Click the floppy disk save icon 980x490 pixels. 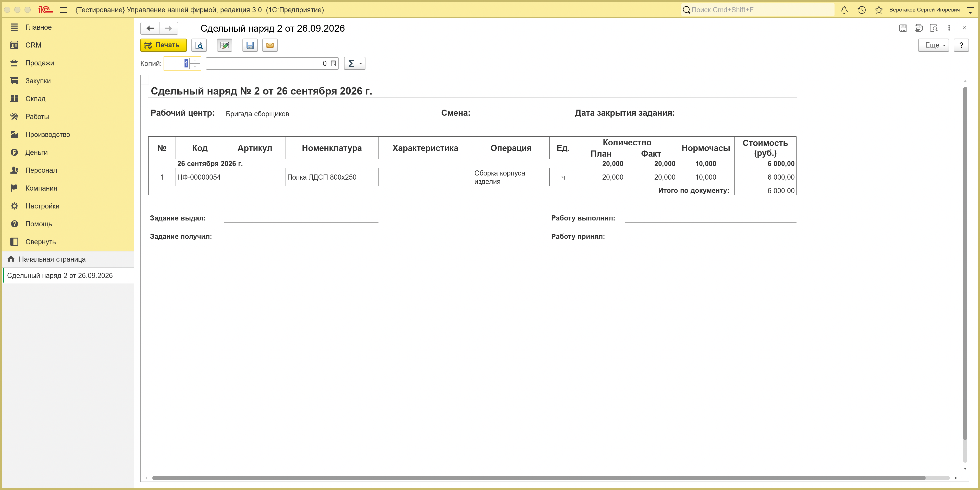point(250,45)
